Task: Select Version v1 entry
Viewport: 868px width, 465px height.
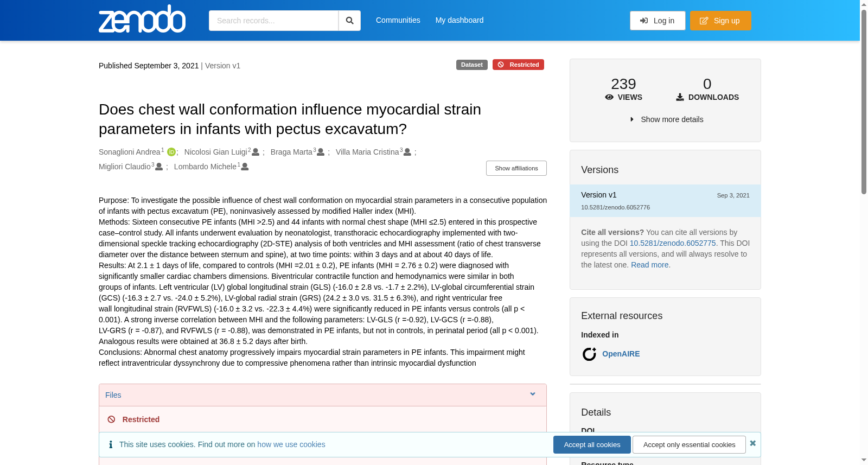Action: pos(665,201)
